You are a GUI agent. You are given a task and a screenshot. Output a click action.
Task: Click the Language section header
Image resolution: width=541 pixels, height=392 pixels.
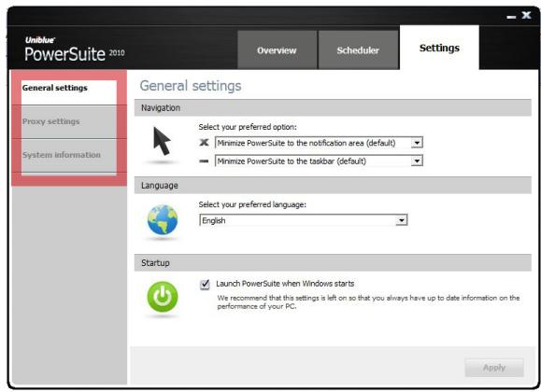point(333,185)
